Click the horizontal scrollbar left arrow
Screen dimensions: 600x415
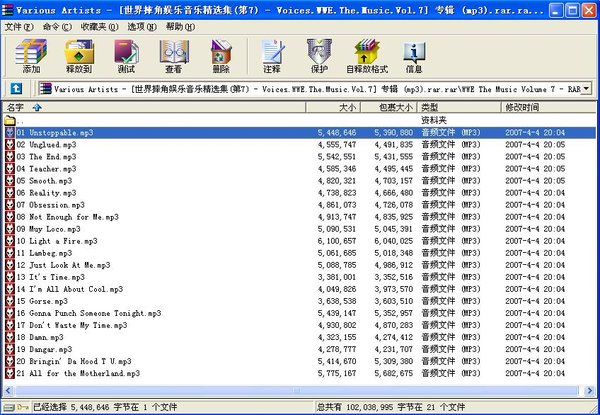coord(8,391)
